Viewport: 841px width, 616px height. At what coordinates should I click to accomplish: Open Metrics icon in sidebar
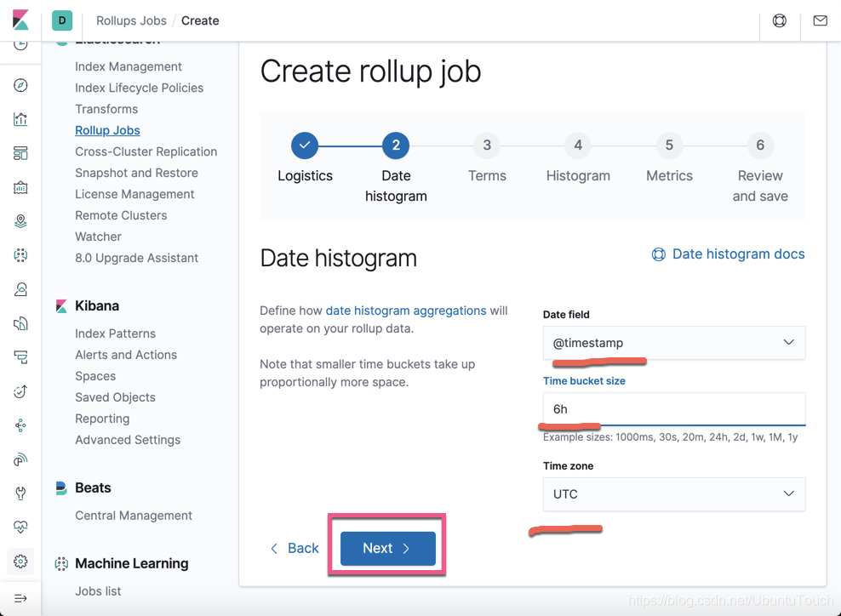20,289
